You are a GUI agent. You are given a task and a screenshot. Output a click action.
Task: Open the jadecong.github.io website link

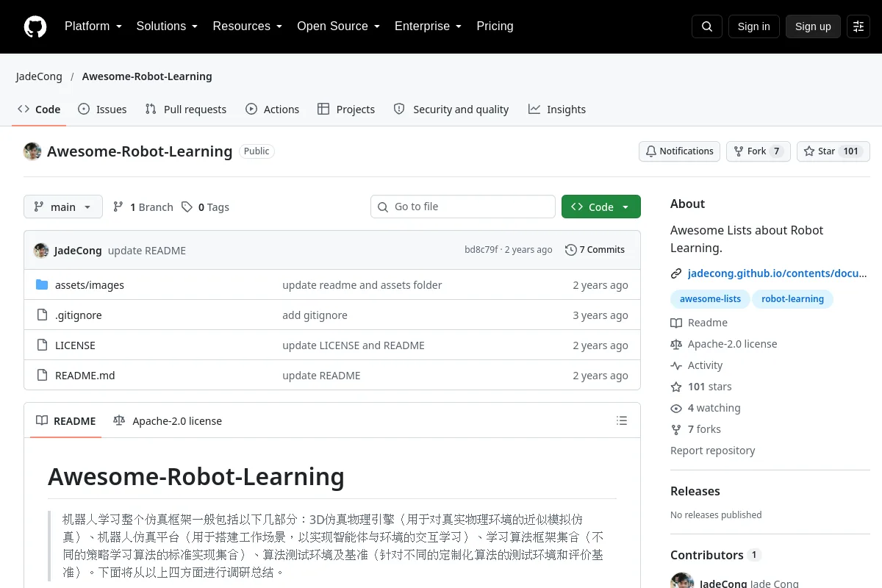(778, 273)
